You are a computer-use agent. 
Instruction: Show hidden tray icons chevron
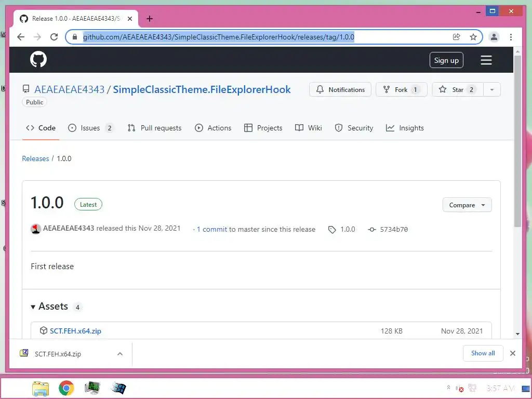tap(448, 388)
